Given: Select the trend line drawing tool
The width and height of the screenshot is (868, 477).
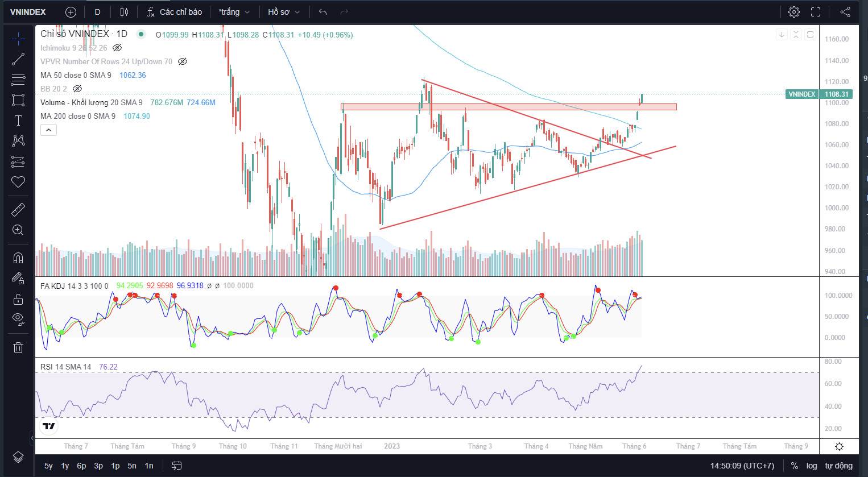Looking at the screenshot, I should 18,59.
